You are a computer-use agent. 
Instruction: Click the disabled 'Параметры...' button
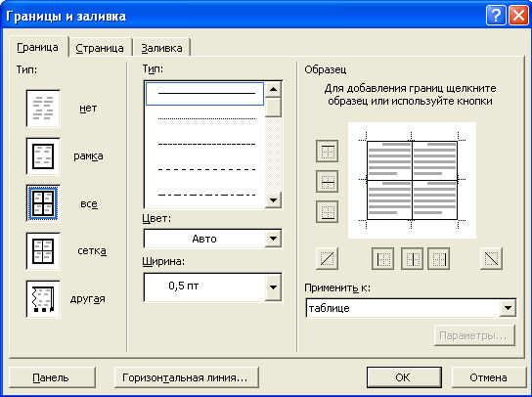coord(474,335)
